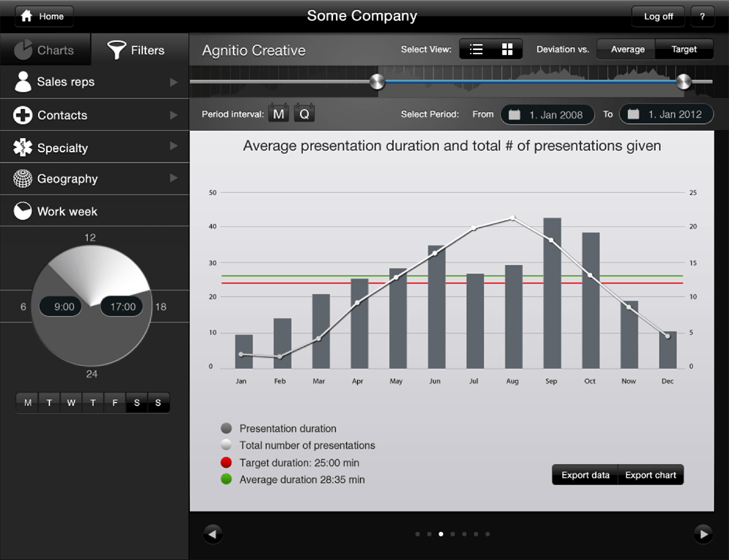The image size is (729, 560).
Task: Click the Filters funnel icon
Action: pos(117,50)
